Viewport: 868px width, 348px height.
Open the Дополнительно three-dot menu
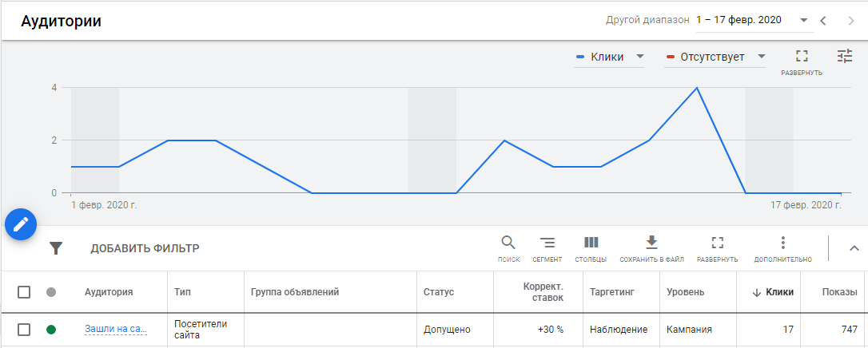coord(782,243)
